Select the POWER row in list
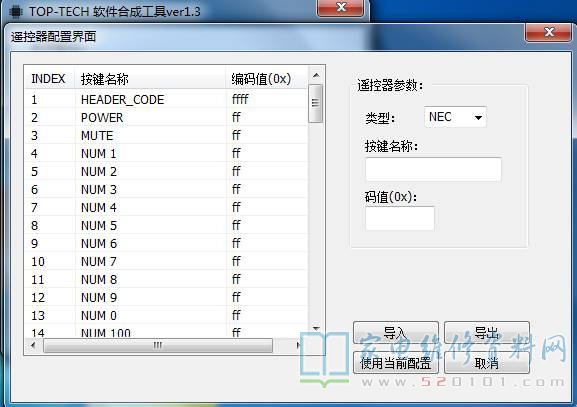Viewport: 577px width, 407px height. click(166, 117)
